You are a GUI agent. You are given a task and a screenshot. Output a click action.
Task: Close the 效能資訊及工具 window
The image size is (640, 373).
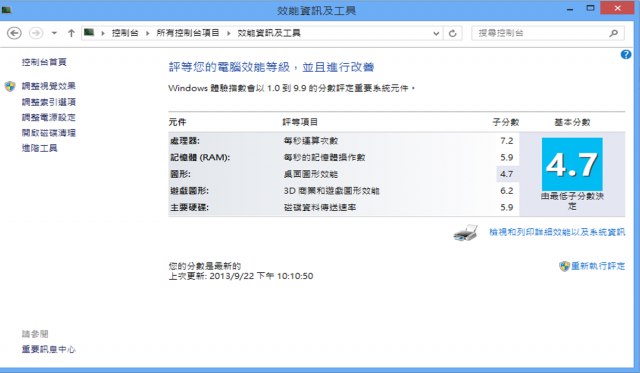coord(617,8)
